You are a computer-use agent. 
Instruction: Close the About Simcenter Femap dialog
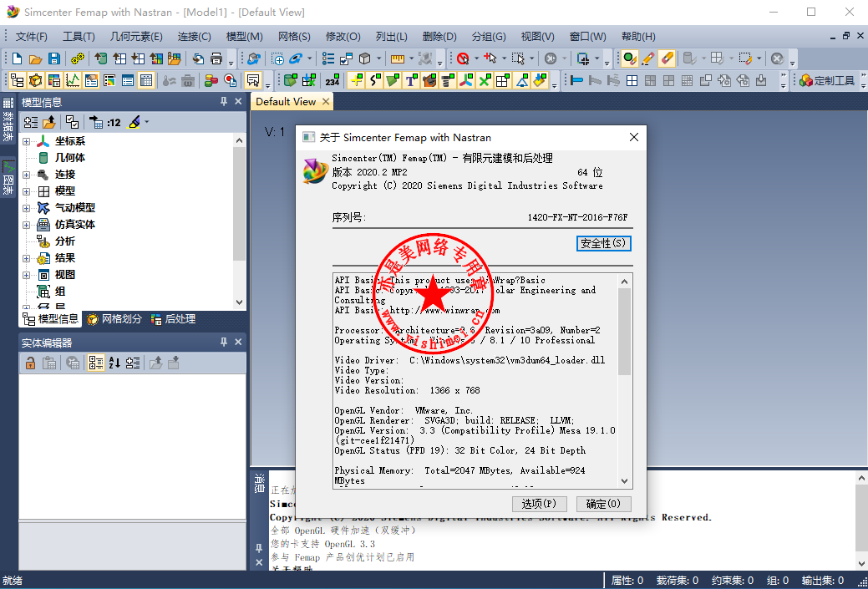coord(634,137)
